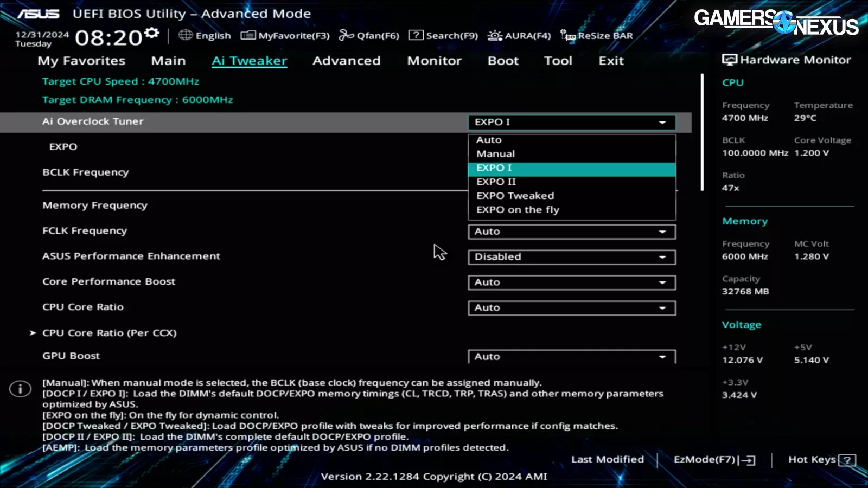This screenshot has width=868, height=488.
Task: Choose EXPO Tweaked option
Action: (515, 196)
